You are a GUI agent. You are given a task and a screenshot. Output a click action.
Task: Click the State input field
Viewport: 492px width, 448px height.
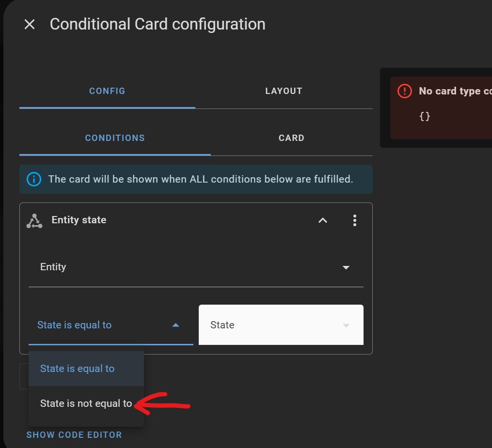point(271,325)
